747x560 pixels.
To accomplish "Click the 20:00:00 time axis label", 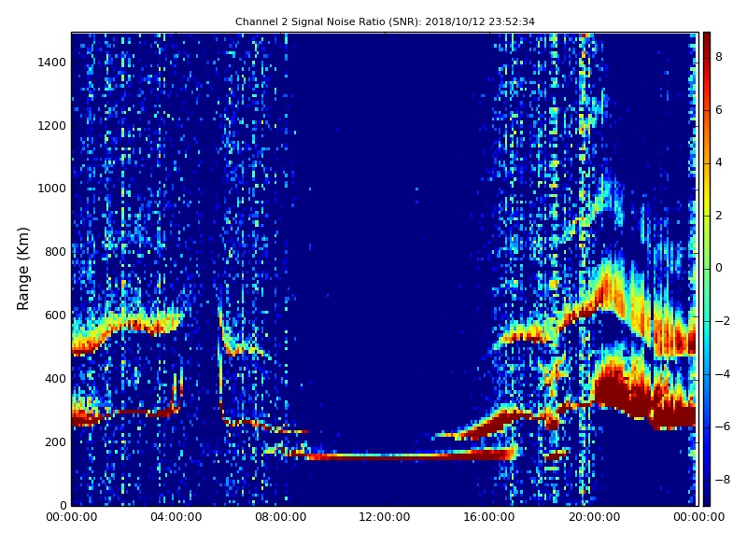I will pos(594,517).
